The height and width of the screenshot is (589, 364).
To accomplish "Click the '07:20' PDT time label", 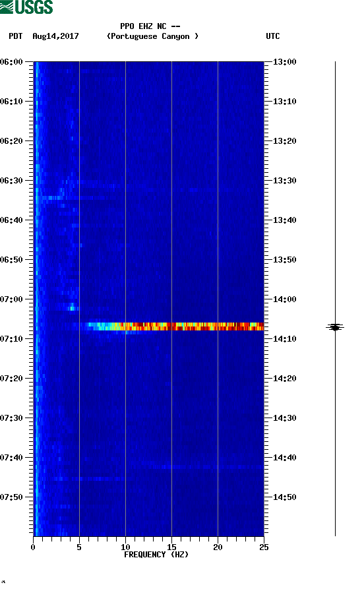I will pyautogui.click(x=12, y=379).
